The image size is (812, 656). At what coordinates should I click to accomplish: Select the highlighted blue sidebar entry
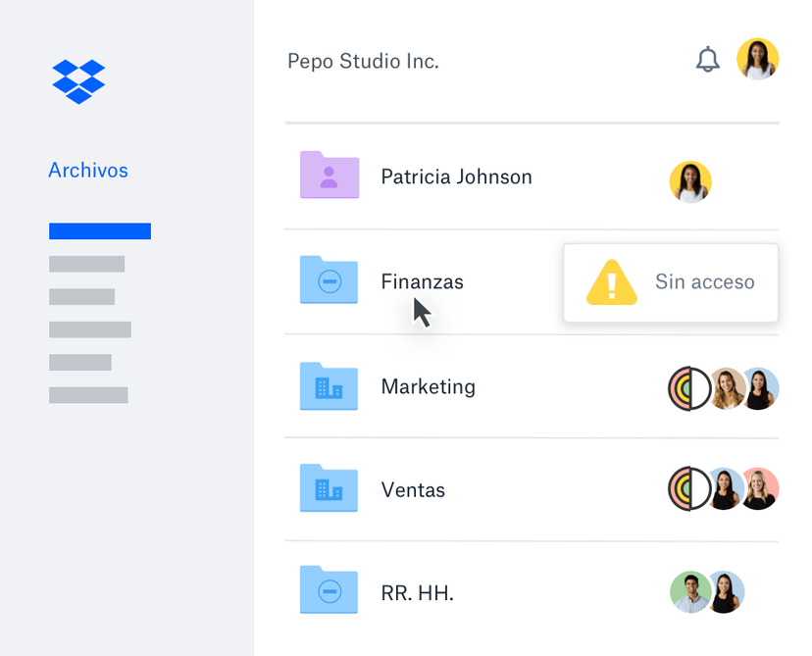point(100,231)
